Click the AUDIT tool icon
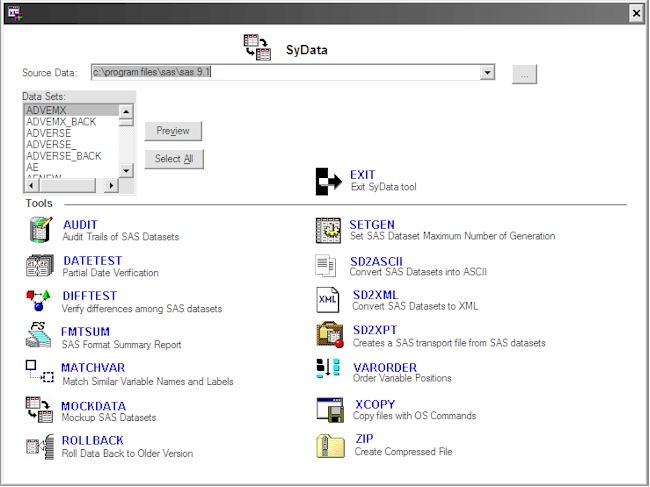The height and width of the screenshot is (487, 650). coord(41,229)
